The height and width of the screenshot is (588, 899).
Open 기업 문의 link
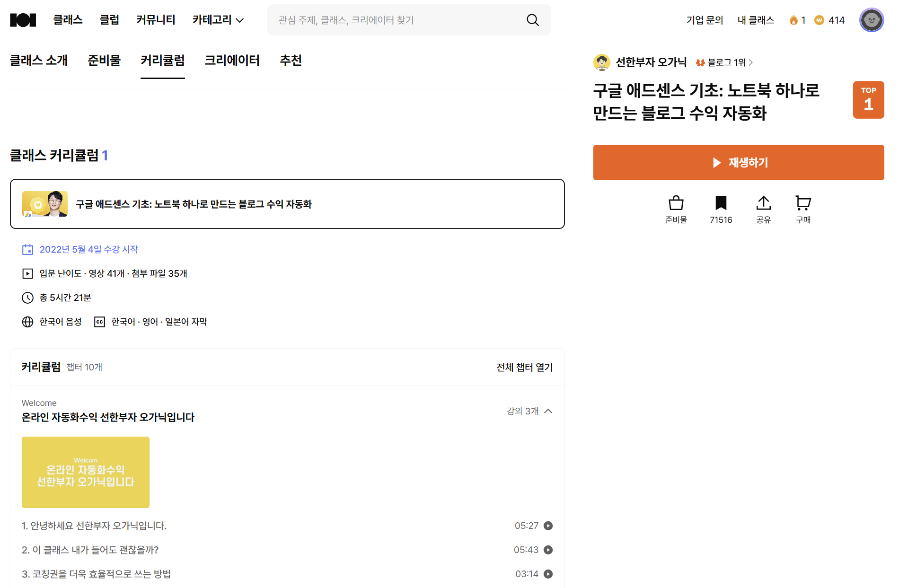(705, 20)
